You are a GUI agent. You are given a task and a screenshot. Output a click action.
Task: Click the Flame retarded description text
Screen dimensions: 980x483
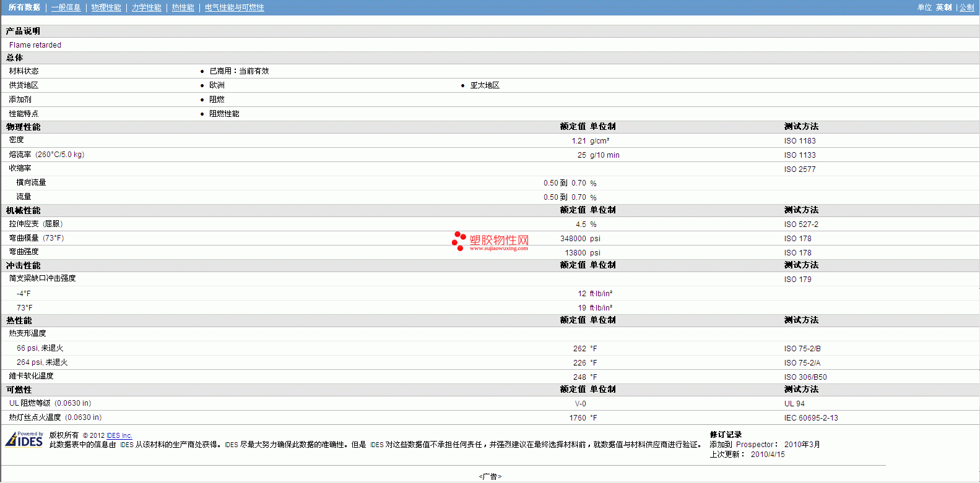click(x=35, y=45)
